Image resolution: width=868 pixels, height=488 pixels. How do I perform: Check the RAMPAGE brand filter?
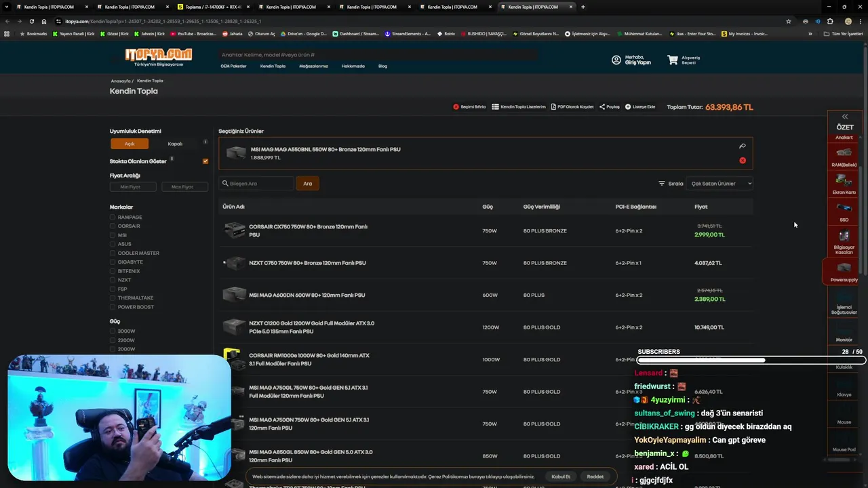pyautogui.click(x=113, y=217)
